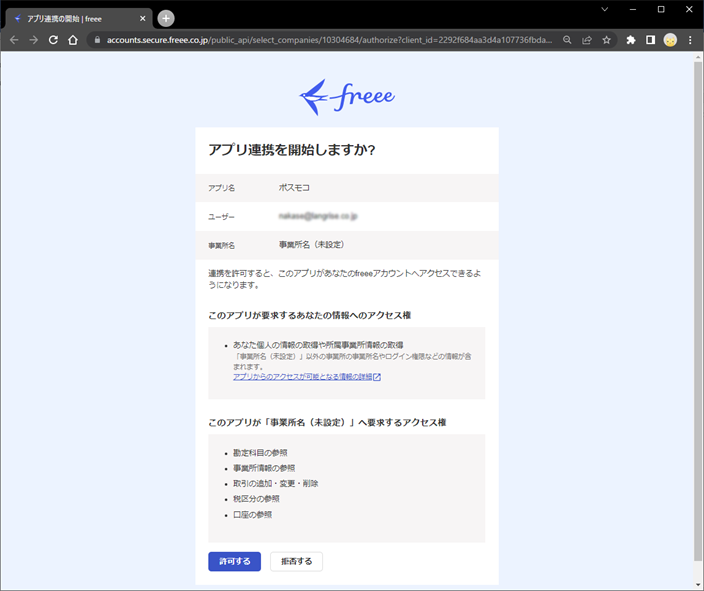Click the freee swallow logo
704x591 pixels.
[347, 97]
